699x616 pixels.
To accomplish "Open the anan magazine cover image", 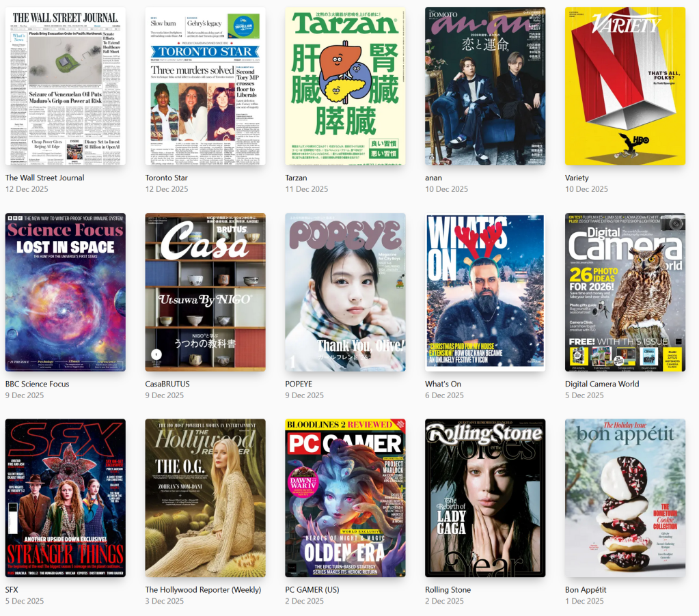I will 485,86.
